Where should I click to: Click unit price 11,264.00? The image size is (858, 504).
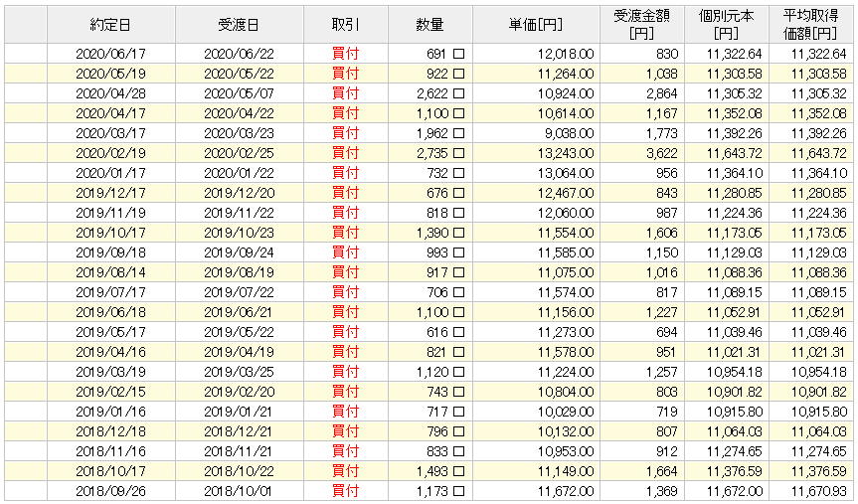click(566, 74)
